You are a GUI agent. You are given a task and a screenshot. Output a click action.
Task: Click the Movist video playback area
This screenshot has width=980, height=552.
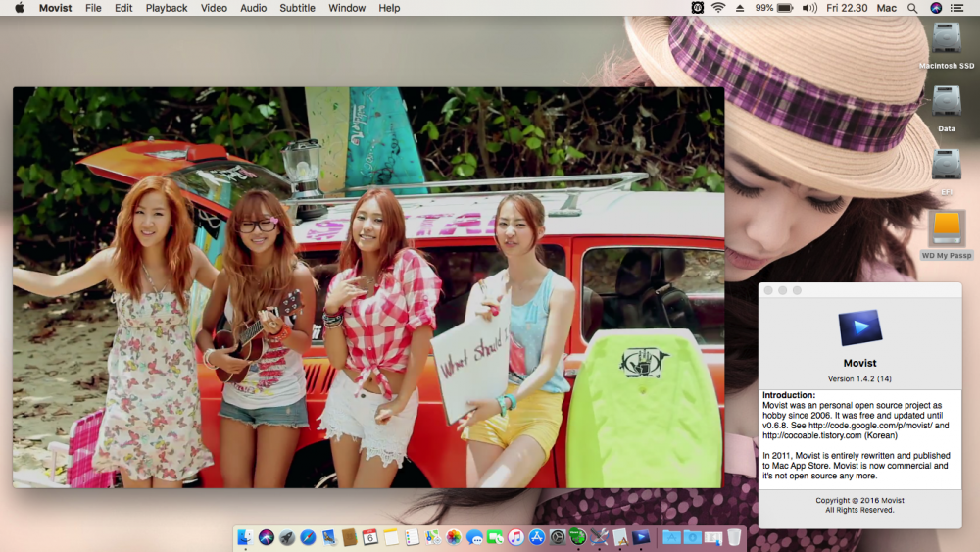click(368, 287)
